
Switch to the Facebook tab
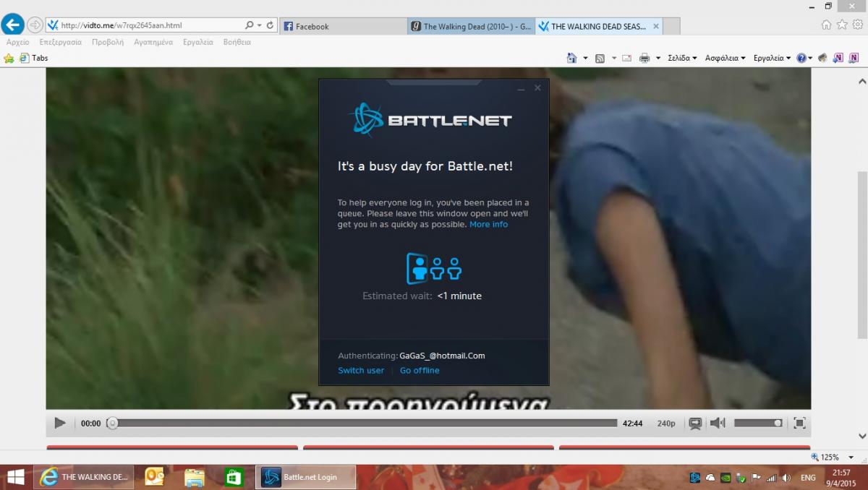pyautogui.click(x=343, y=26)
